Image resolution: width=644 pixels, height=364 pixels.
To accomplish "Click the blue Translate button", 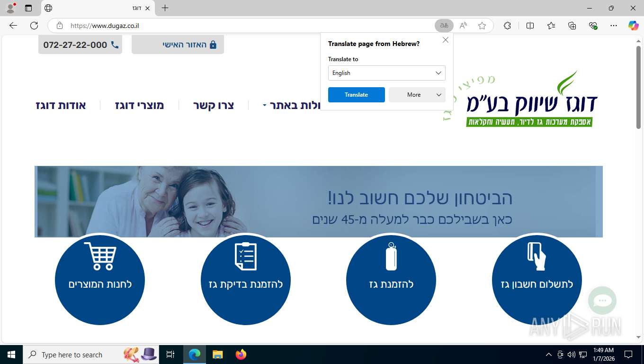I will 357,95.
